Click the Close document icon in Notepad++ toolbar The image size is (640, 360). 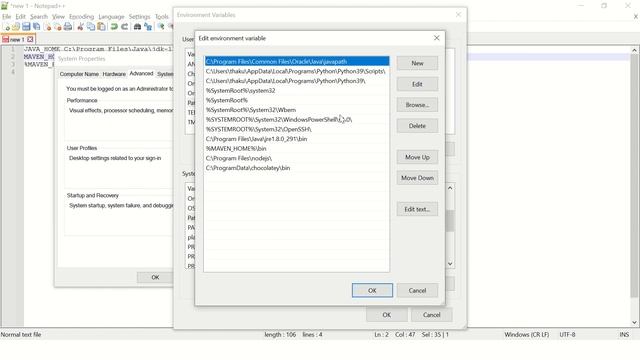[x=47, y=27]
